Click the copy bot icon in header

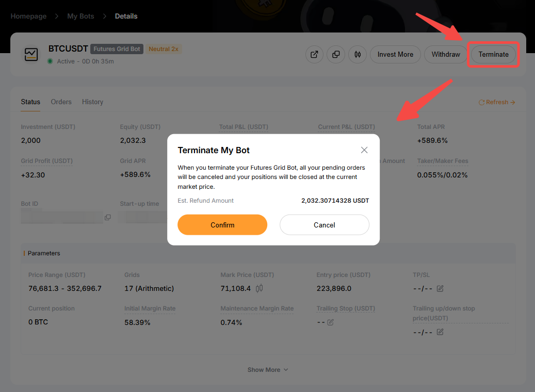[336, 54]
